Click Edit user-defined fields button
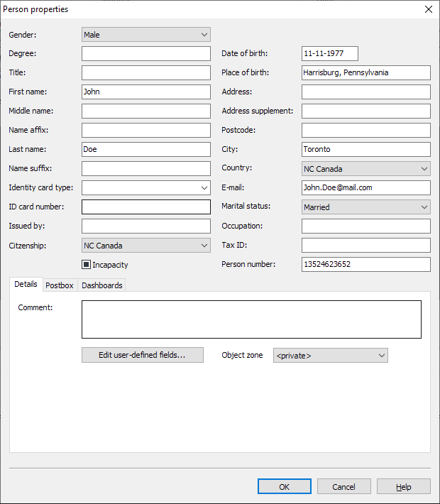 click(x=143, y=355)
